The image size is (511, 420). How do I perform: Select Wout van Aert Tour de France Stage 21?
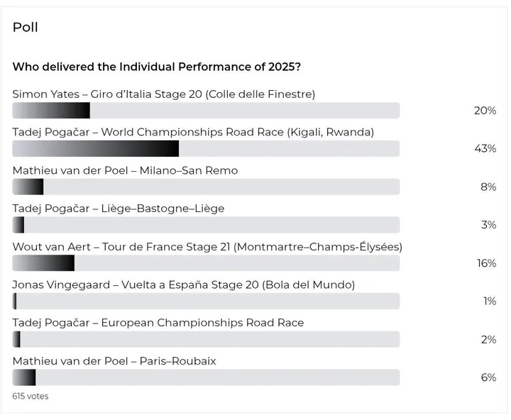tap(207, 247)
